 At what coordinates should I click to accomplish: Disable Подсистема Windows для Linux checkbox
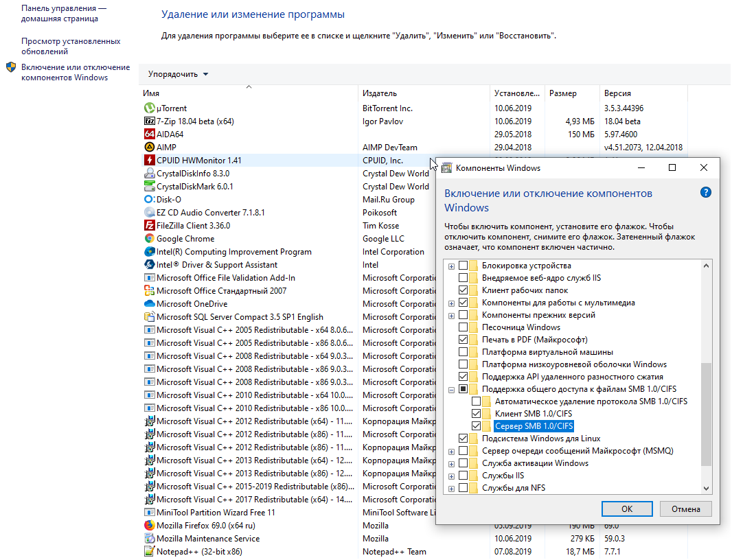click(464, 439)
